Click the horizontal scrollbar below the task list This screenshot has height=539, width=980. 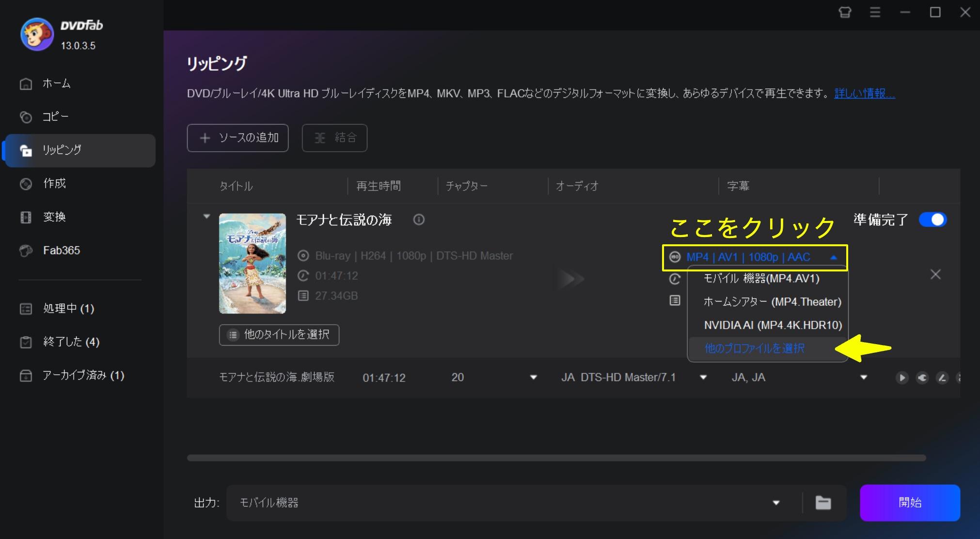pyautogui.click(x=556, y=458)
